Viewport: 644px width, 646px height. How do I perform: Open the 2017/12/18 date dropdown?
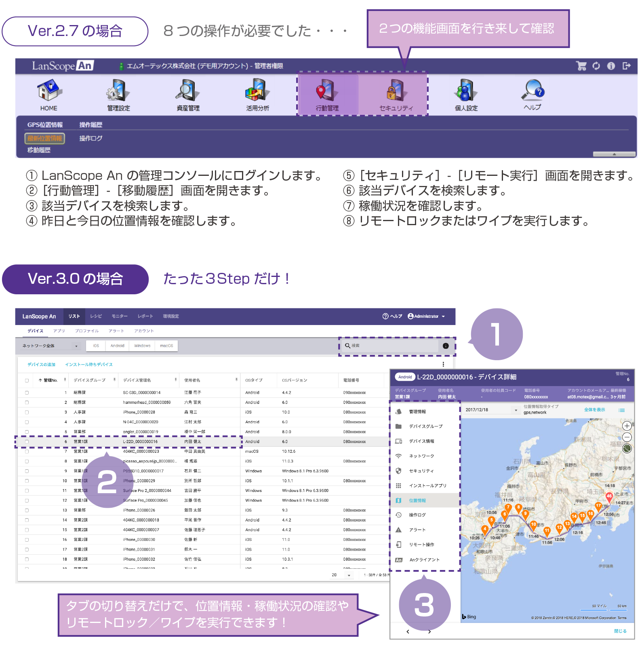click(x=491, y=410)
